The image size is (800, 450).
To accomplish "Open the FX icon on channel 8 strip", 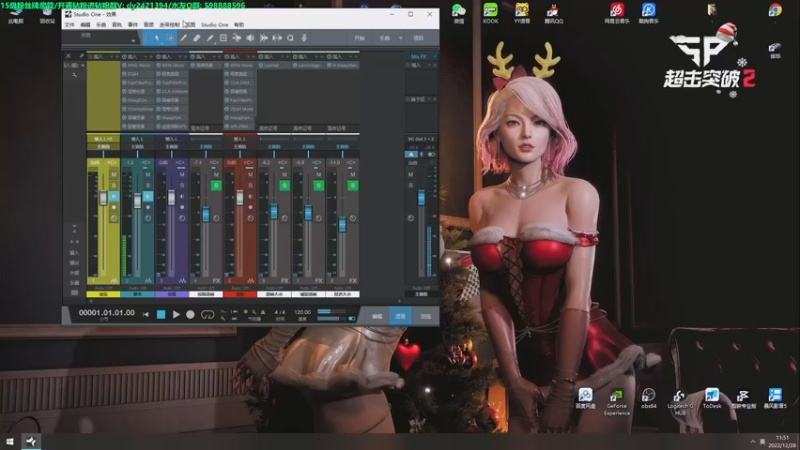I will (x=353, y=281).
